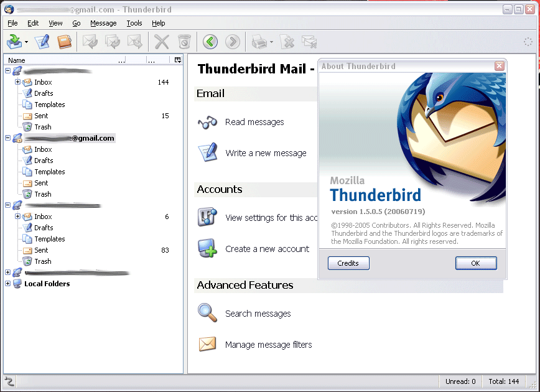The image size is (540, 392).
Task: Click the Name column header
Action: (62, 60)
